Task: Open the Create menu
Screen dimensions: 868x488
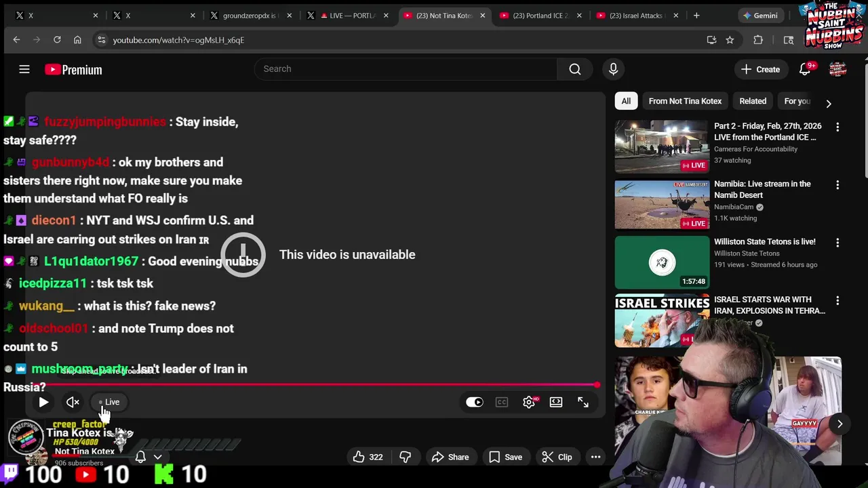Action: [x=760, y=69]
